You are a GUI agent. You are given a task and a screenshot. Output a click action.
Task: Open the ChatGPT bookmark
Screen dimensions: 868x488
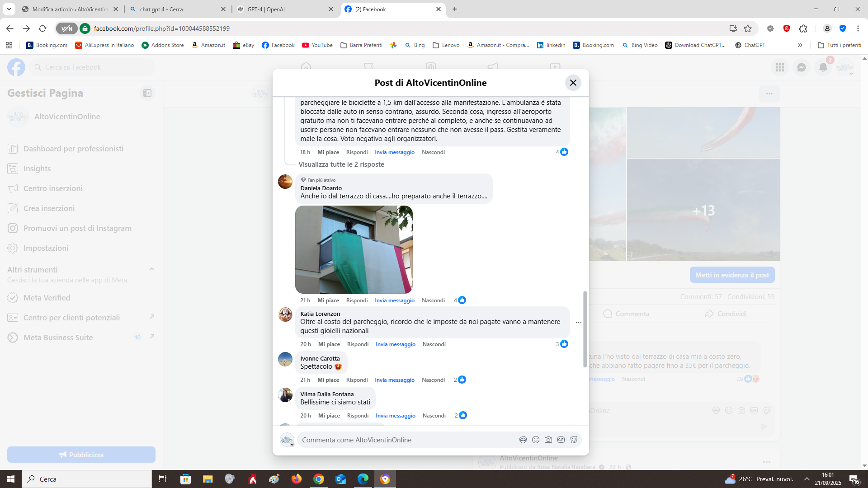750,45
